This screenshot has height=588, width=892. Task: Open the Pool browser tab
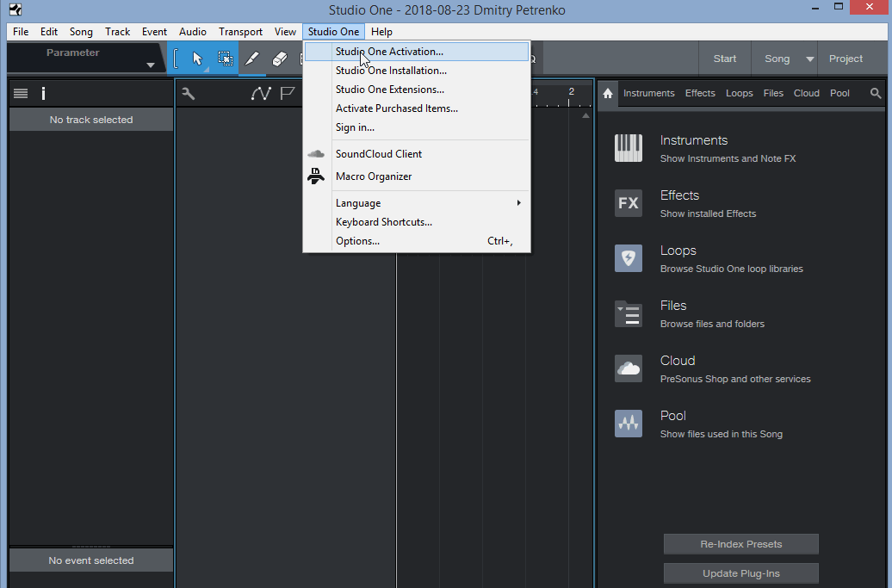point(839,93)
